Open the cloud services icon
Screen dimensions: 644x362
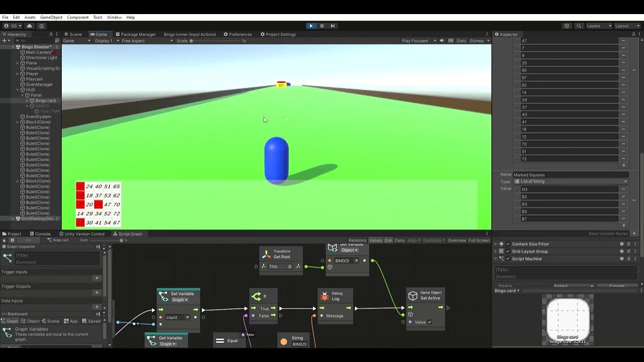30,26
